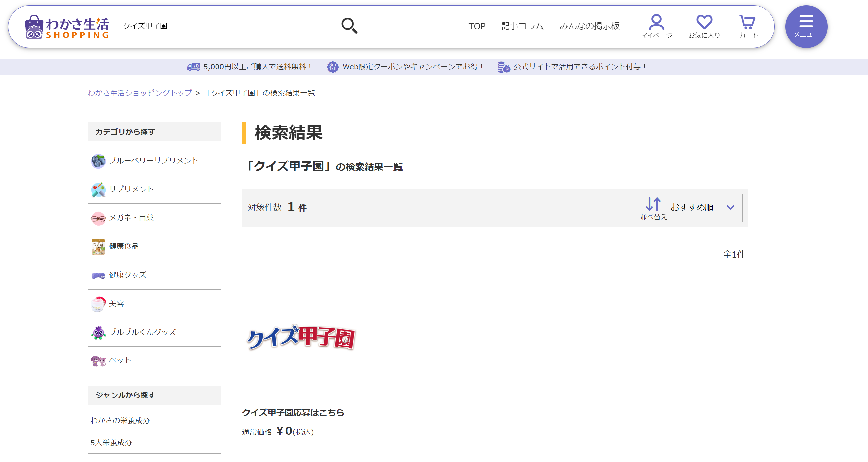This screenshot has height=462, width=868.
Task: Open 5大栄養成分 genre link
Action: pos(111,443)
